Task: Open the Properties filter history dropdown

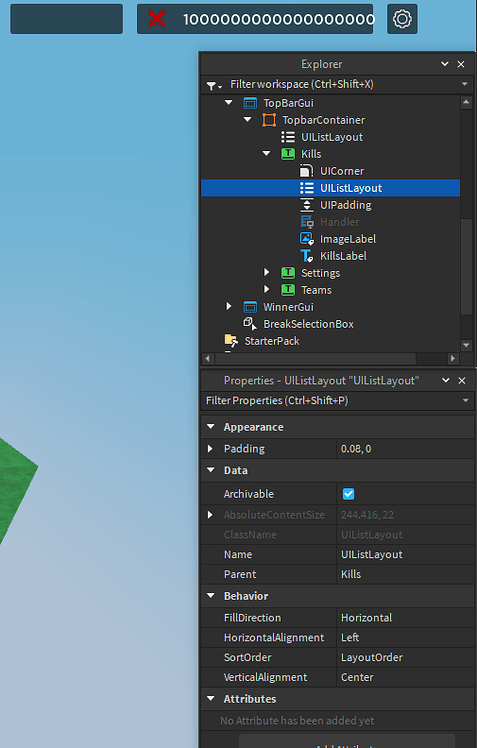Action: [466, 401]
